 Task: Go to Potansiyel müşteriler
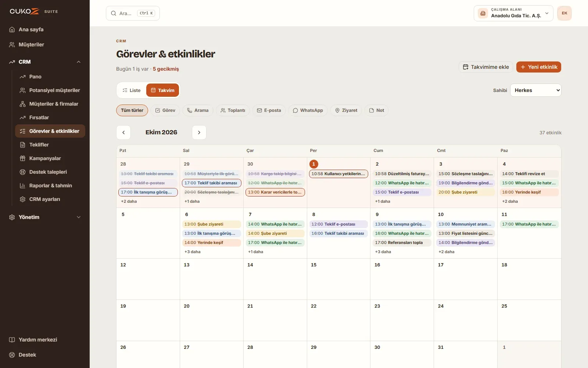50,90
